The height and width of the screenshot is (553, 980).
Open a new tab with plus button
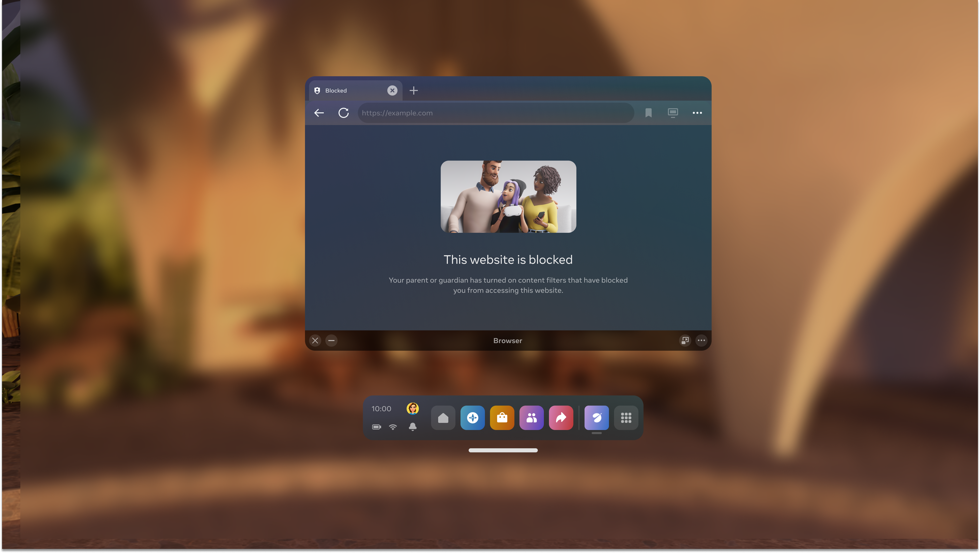coord(414,90)
